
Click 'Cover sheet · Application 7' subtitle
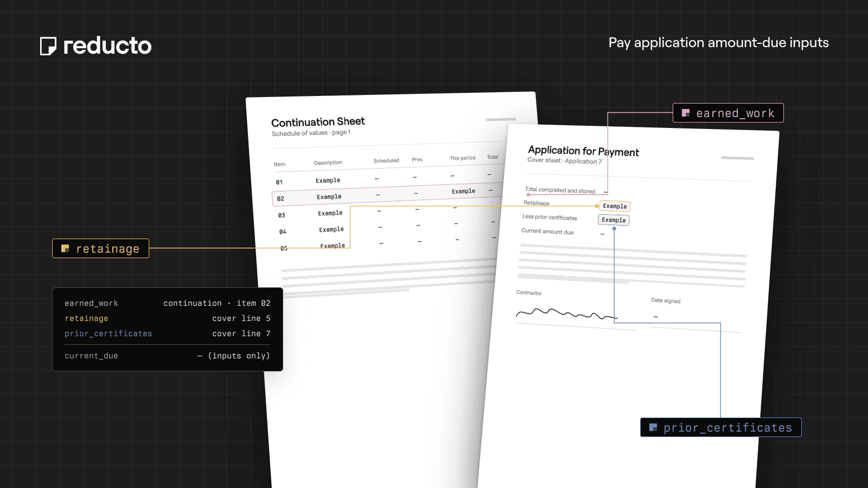tap(564, 161)
